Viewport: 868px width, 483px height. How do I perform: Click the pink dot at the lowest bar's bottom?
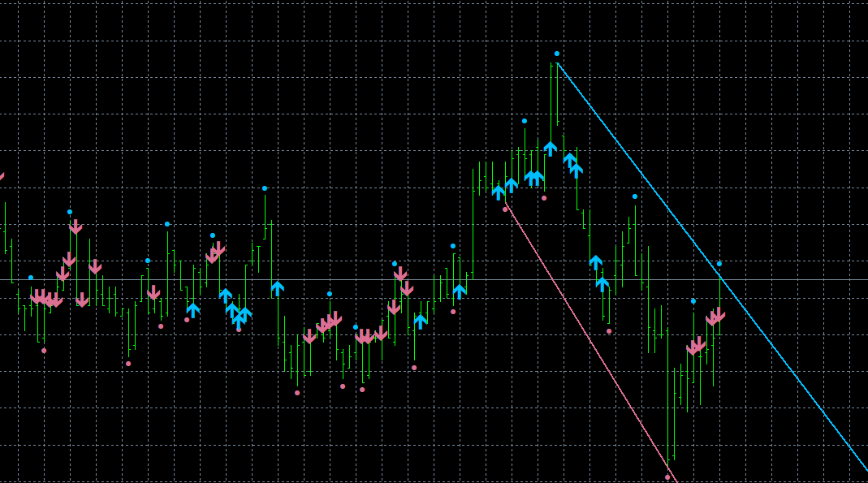tap(667, 477)
